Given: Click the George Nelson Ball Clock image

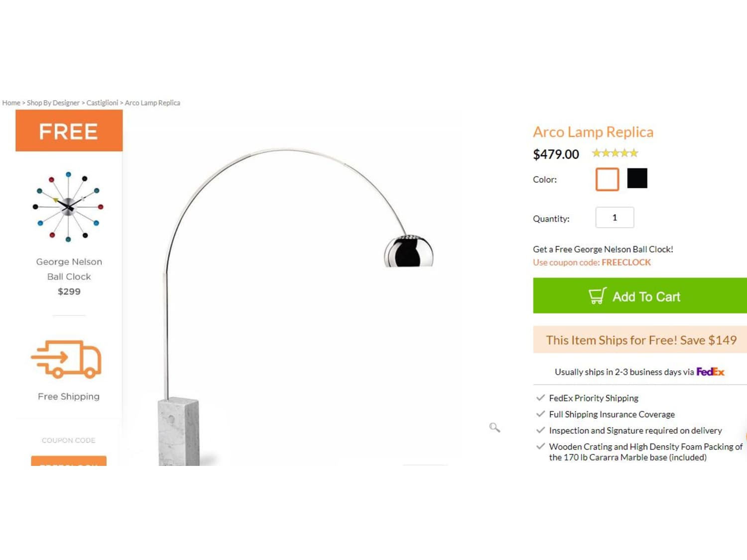Looking at the screenshot, I should 68,207.
